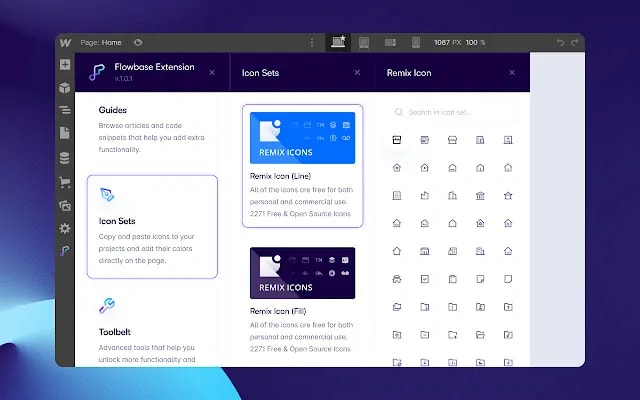
Task: Open the Components cube panel
Action: (65, 88)
